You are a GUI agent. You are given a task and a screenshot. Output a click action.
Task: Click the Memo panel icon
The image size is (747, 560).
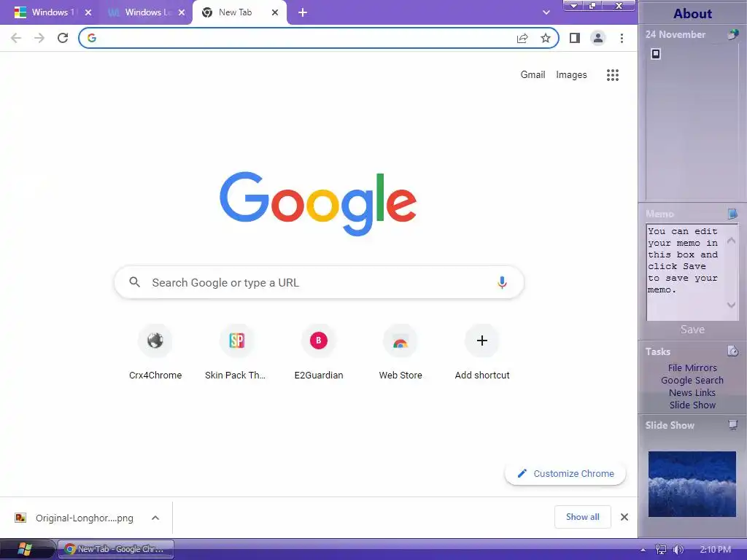732,214
